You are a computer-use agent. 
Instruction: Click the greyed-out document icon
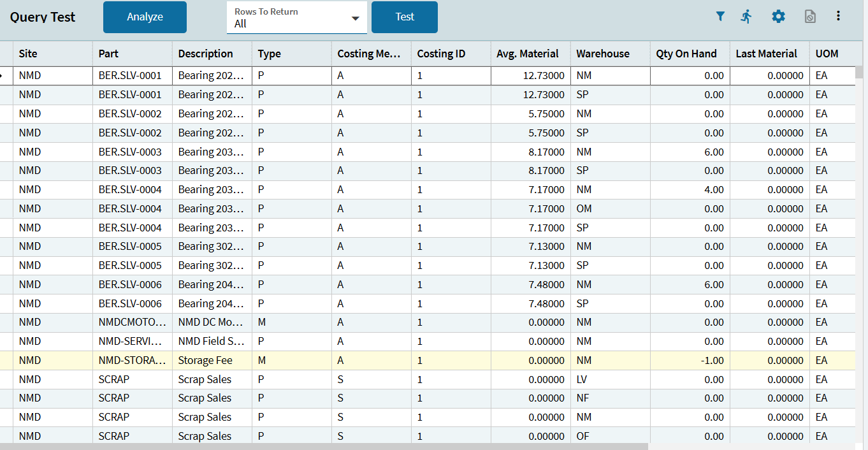(x=810, y=17)
